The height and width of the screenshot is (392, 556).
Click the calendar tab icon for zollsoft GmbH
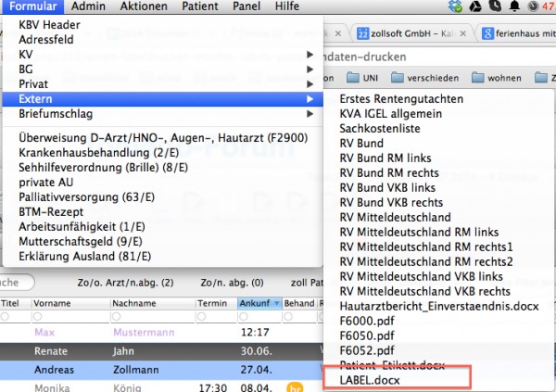tap(362, 33)
